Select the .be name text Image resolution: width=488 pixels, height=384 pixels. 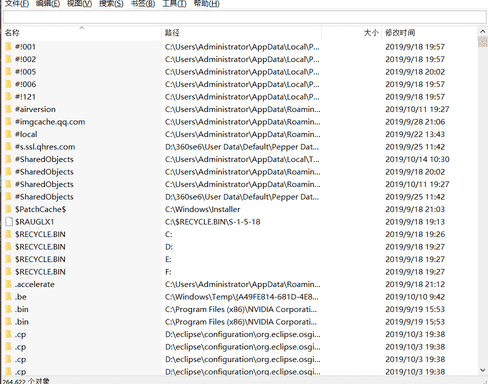click(21, 297)
